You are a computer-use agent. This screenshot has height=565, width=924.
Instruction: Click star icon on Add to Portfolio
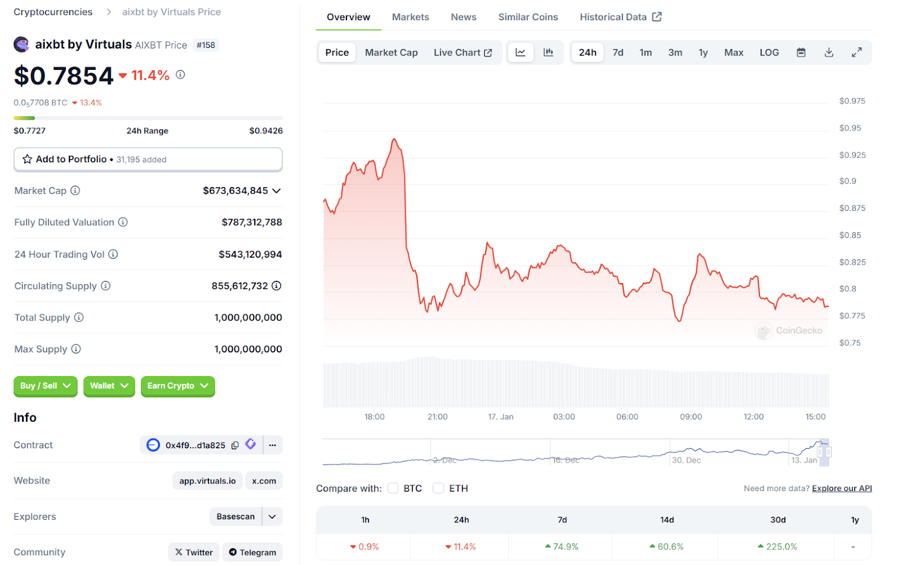coord(27,159)
